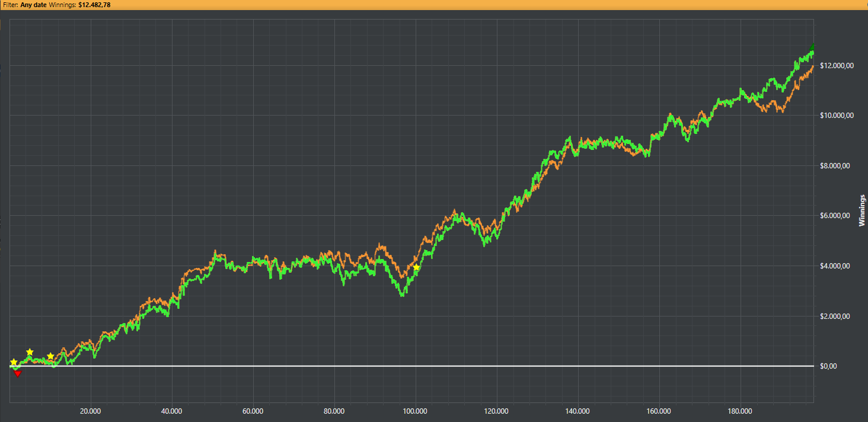Image resolution: width=868 pixels, height=422 pixels.
Task: Select the yellow star at graph origin
Action: click(14, 362)
